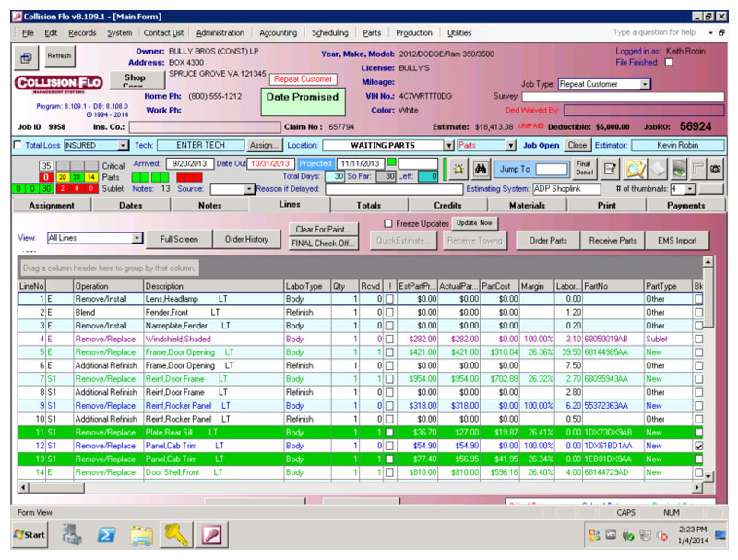Click in the Jump To field
This screenshot has width=738, height=560.
(552, 169)
